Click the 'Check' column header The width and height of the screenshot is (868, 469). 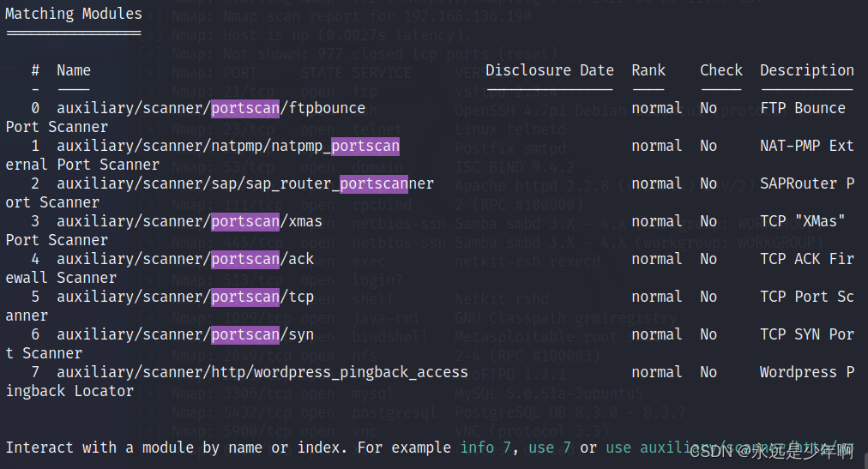721,70
